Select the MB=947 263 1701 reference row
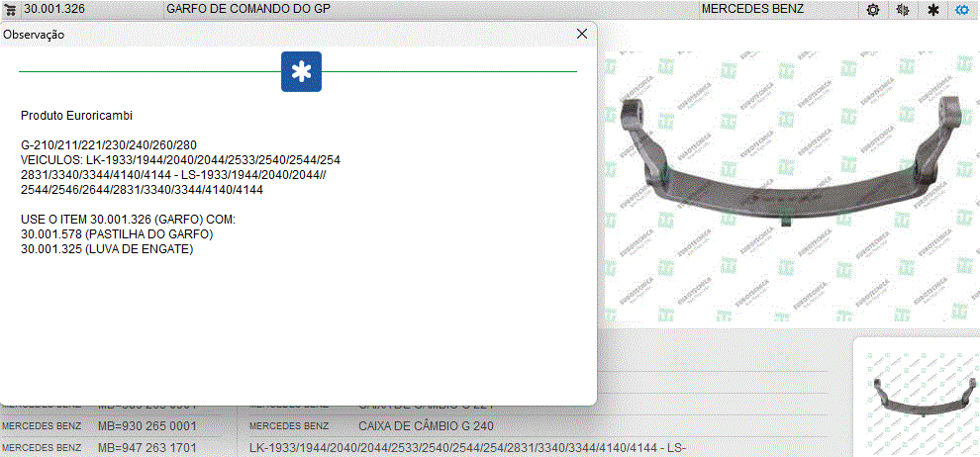This screenshot has width=980, height=457. 147,448
